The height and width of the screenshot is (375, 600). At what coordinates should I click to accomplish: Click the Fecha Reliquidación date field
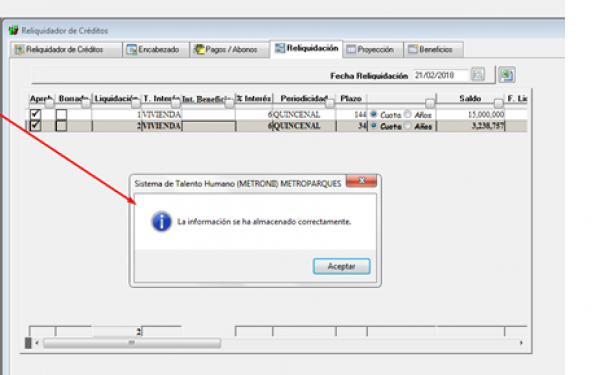pyautogui.click(x=440, y=75)
